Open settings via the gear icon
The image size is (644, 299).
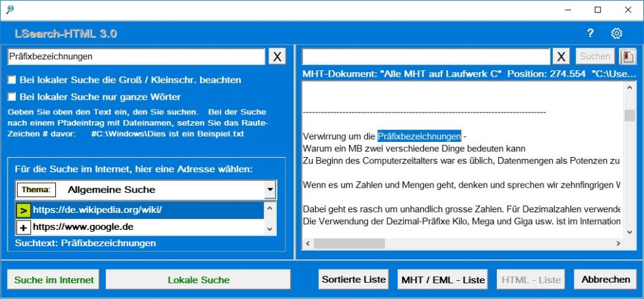coord(616,34)
